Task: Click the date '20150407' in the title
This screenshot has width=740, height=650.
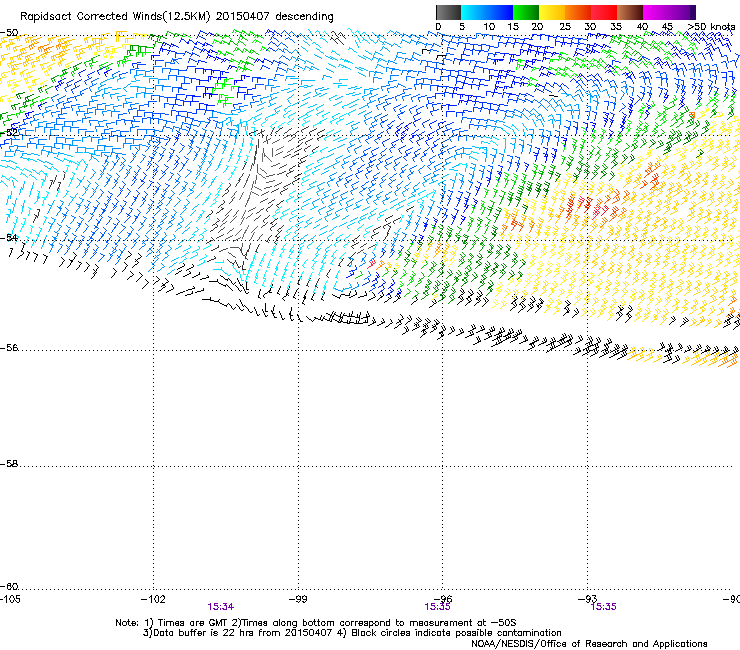Action: pyautogui.click(x=243, y=17)
